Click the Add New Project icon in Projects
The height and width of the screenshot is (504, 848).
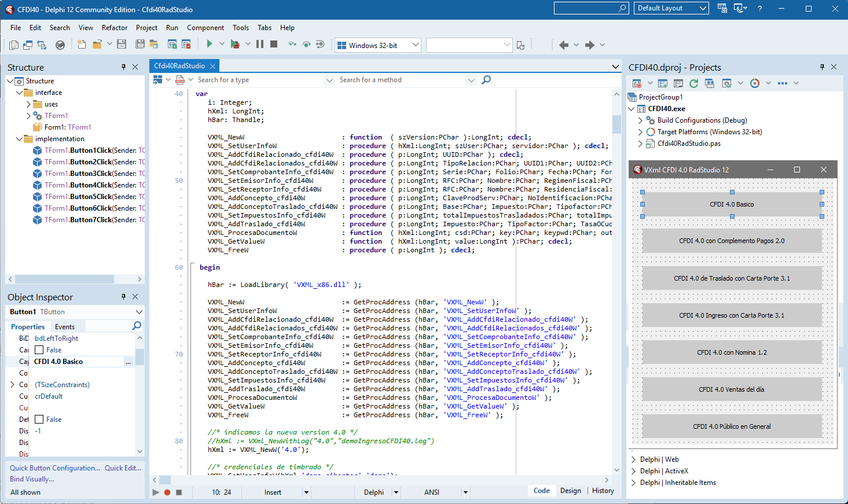click(663, 83)
